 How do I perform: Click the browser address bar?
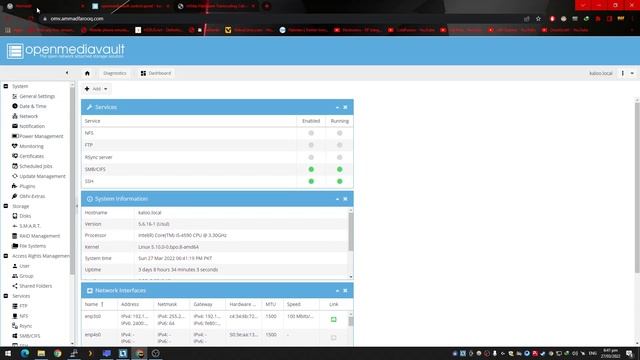[282, 18]
